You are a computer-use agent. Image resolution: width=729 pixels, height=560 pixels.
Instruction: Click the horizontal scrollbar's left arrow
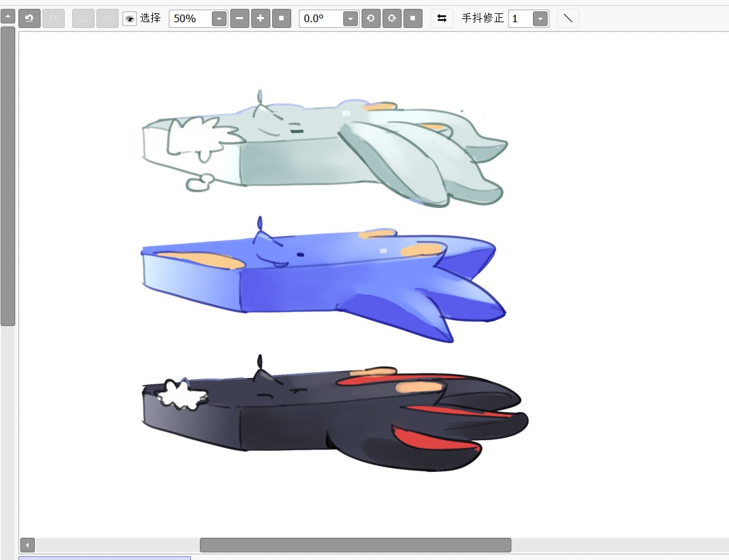click(27, 545)
